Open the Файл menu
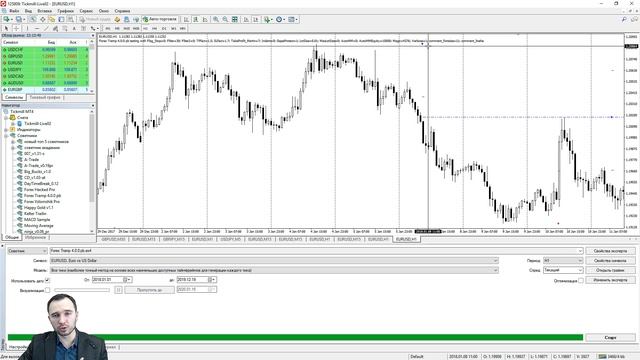The height and width of the screenshot is (360, 640). [14, 11]
